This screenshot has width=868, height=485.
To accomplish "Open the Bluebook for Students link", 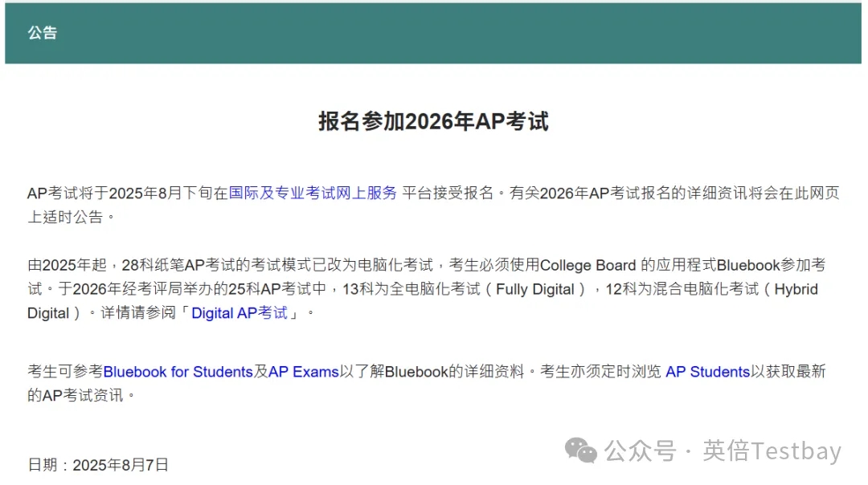I will (177, 372).
